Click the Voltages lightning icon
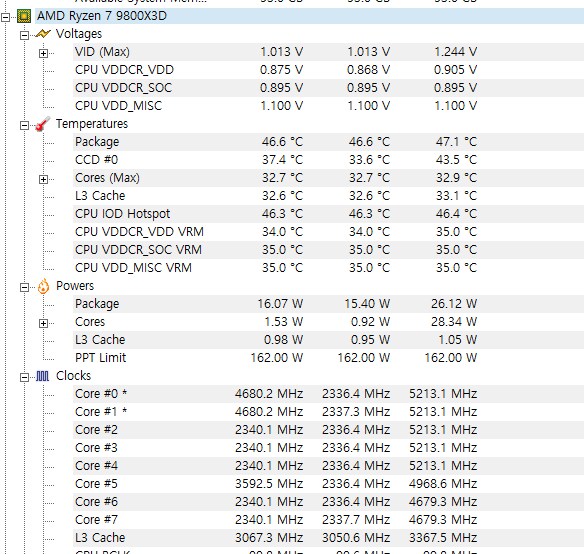This screenshot has width=584, height=554. pos(43,34)
